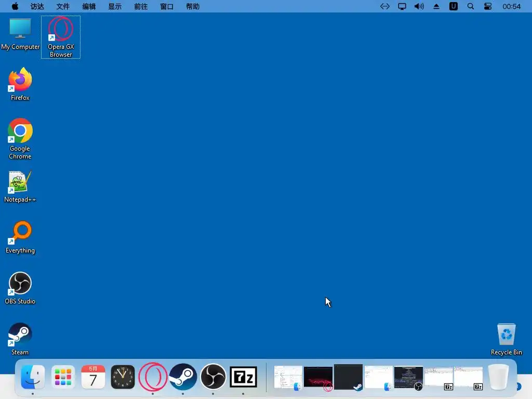This screenshot has height=399, width=532.
Task: Click the volume speaker icon
Action: click(x=419, y=6)
